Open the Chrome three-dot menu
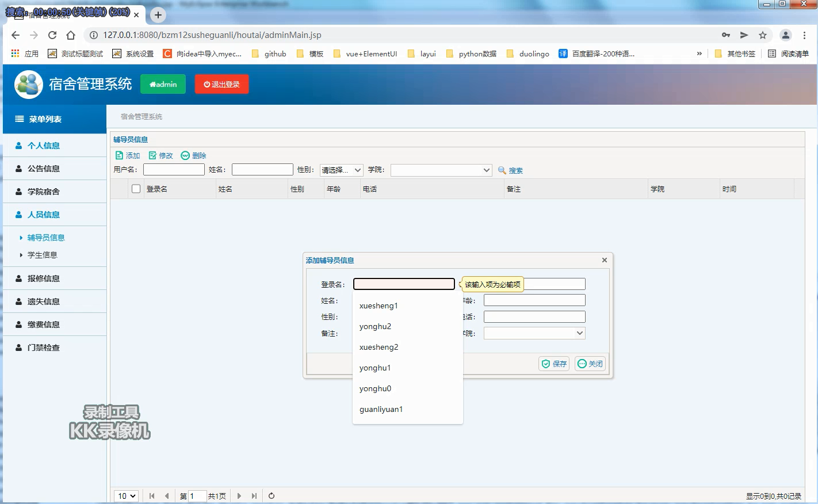The height and width of the screenshot is (504, 818). point(804,35)
